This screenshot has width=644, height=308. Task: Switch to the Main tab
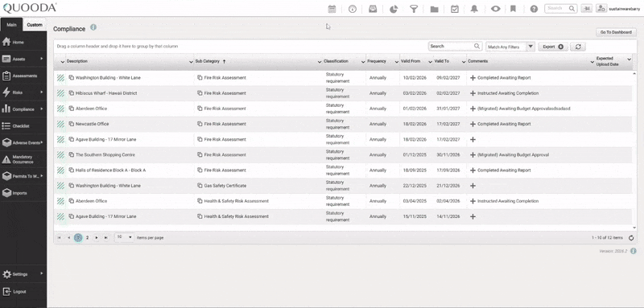11,25
